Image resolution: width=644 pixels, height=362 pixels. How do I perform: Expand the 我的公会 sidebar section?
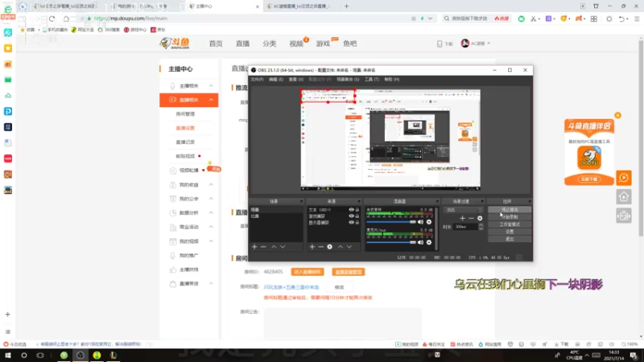pyautogui.click(x=211, y=199)
